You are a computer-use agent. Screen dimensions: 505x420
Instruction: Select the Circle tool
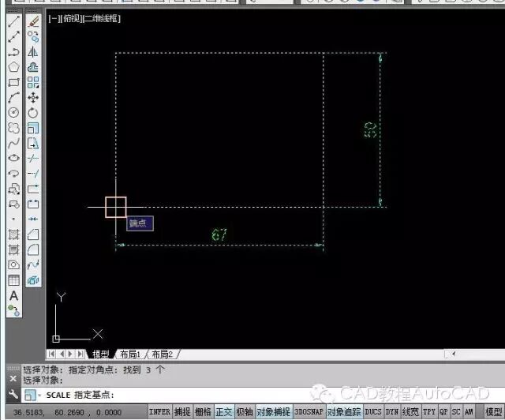[13, 112]
